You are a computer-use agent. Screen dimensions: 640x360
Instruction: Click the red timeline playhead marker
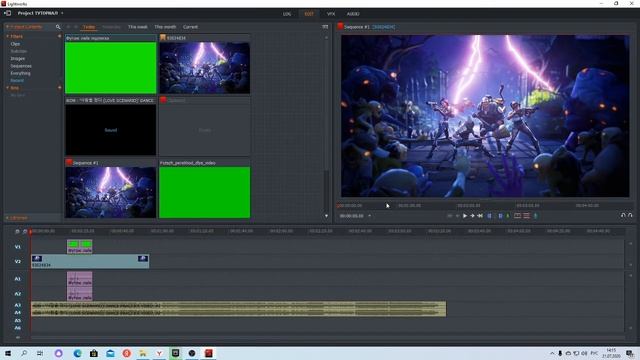[x=30, y=232]
